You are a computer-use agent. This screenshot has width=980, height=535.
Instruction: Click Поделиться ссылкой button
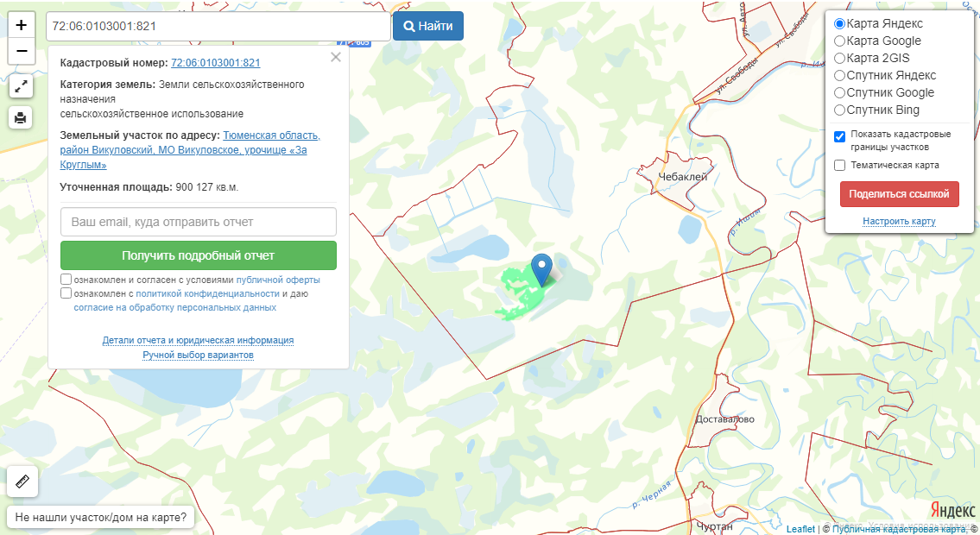point(900,194)
